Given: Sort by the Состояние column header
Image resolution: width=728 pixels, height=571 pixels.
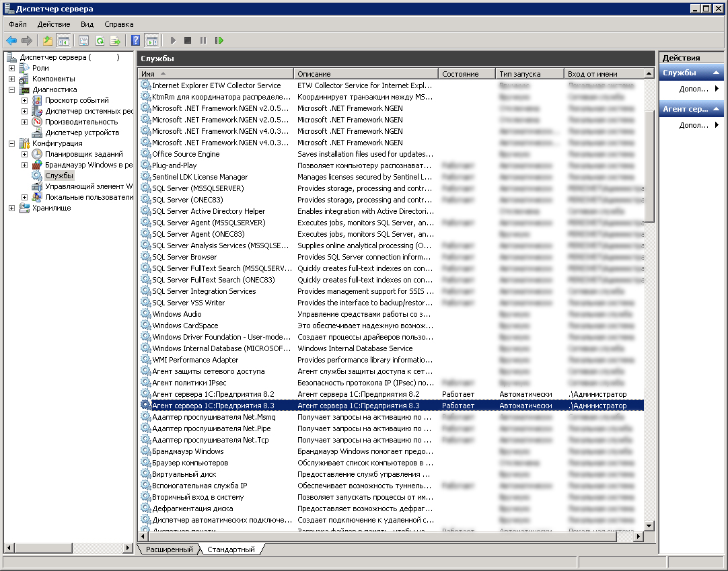Looking at the screenshot, I should point(467,74).
